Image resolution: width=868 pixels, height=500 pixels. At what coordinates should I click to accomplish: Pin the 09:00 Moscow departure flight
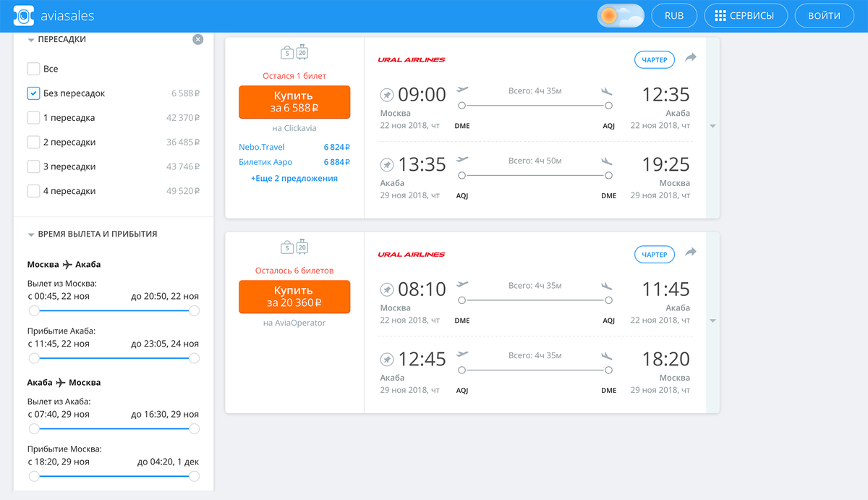click(387, 95)
